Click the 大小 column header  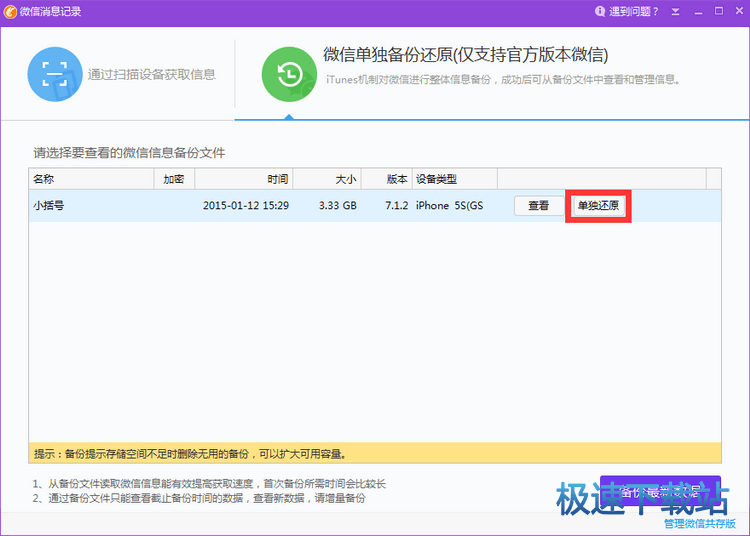click(326, 179)
